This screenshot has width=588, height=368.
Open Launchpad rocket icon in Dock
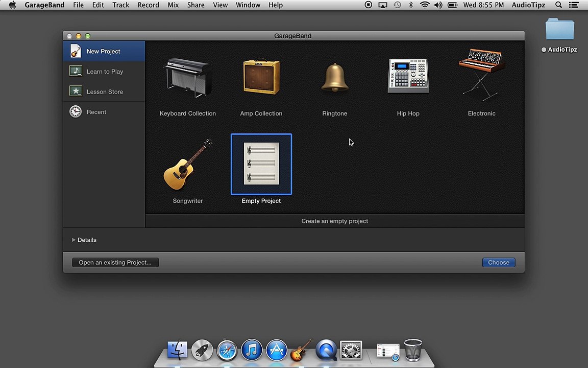click(x=202, y=350)
